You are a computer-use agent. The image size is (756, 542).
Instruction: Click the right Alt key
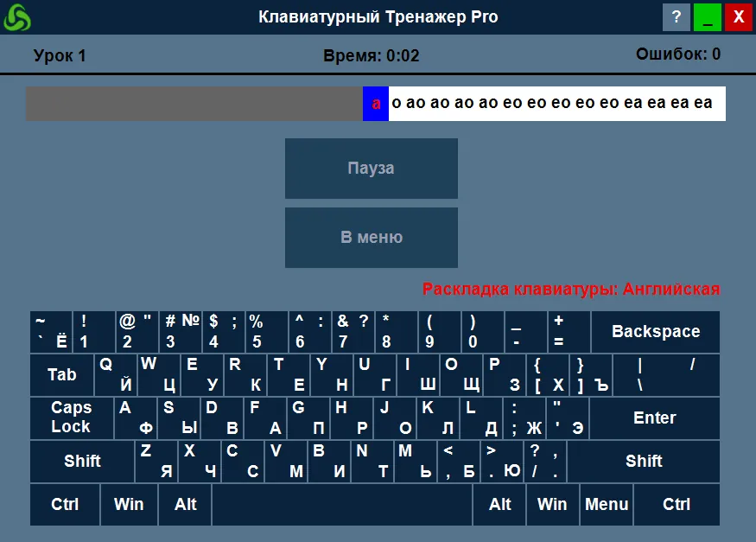[499, 504]
